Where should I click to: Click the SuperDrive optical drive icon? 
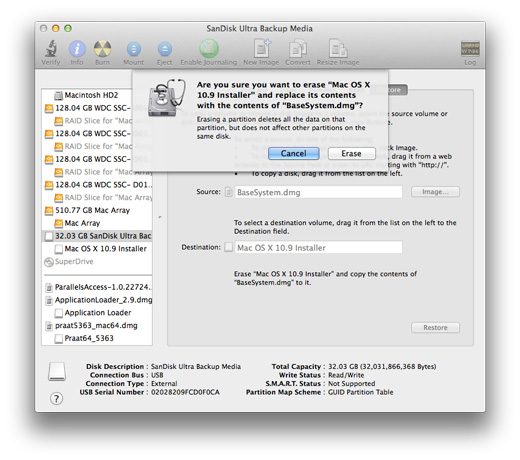point(49,262)
